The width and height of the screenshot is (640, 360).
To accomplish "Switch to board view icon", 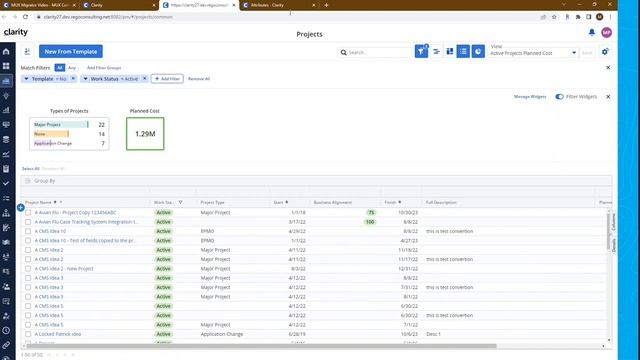I will coord(449,51).
